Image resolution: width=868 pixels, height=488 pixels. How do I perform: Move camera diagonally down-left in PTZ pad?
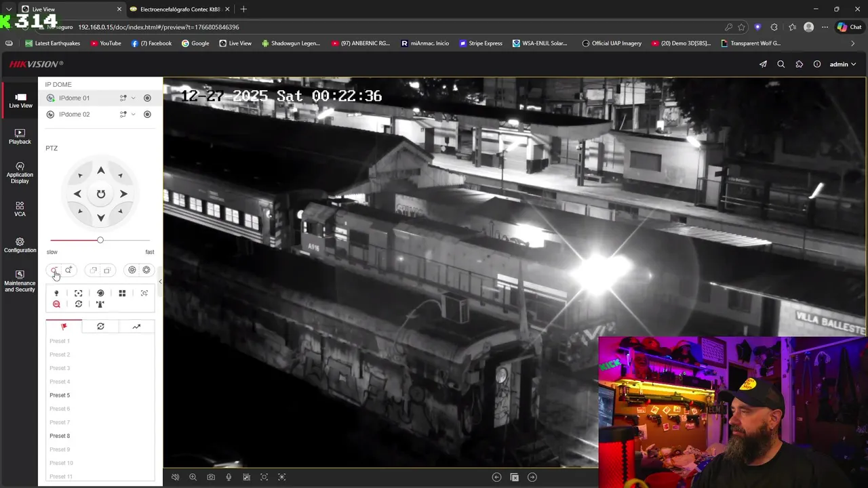point(80,211)
